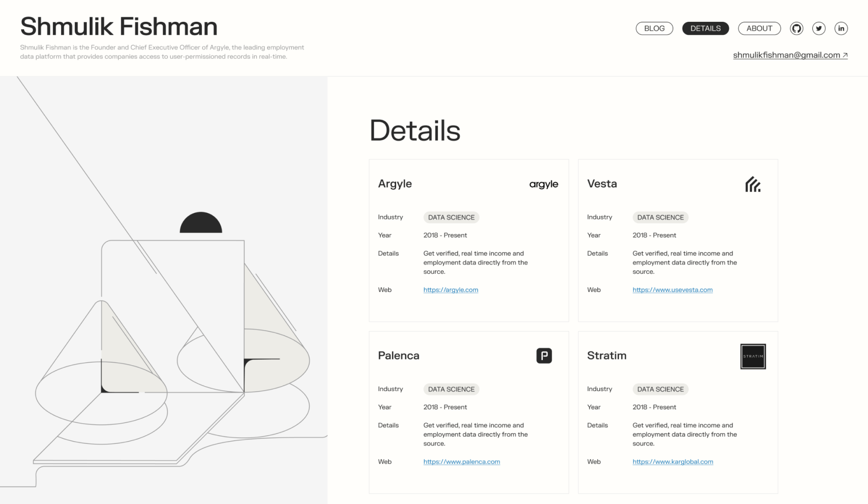Click the Shmulik Fishman site title
Image resolution: width=868 pixels, height=504 pixels.
119,26
